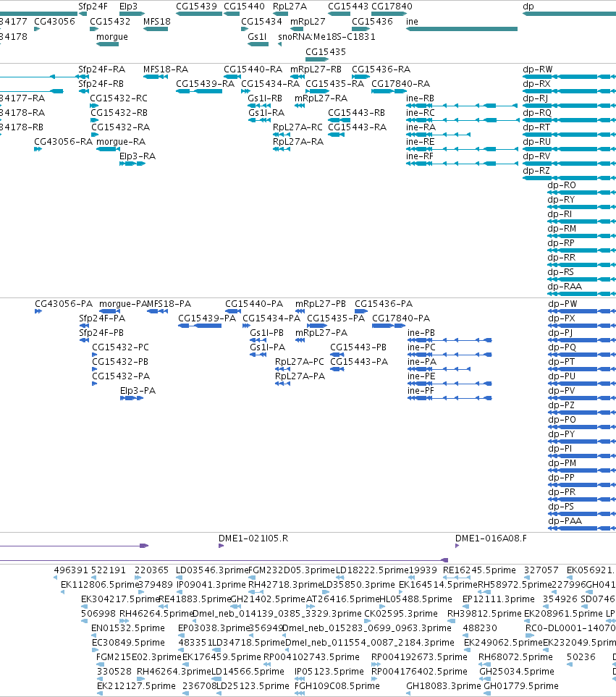
Task: Click the CG15439-PA protein label
Action: coord(207,318)
